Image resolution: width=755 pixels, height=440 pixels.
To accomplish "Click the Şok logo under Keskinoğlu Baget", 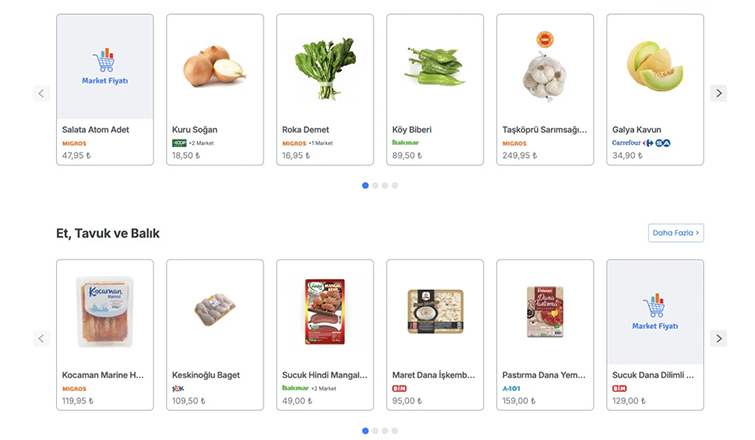I will [x=178, y=388].
